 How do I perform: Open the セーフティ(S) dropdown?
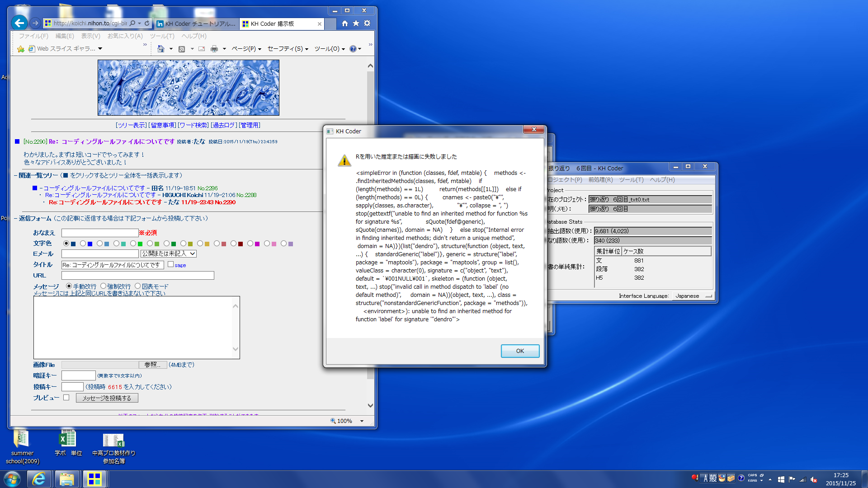pos(288,49)
